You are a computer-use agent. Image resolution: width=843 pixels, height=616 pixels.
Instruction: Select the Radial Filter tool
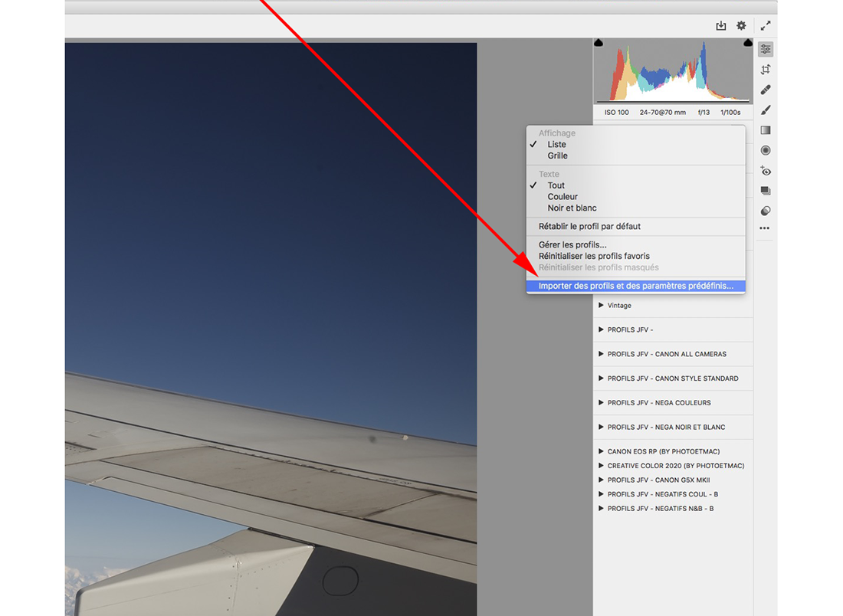pos(765,150)
